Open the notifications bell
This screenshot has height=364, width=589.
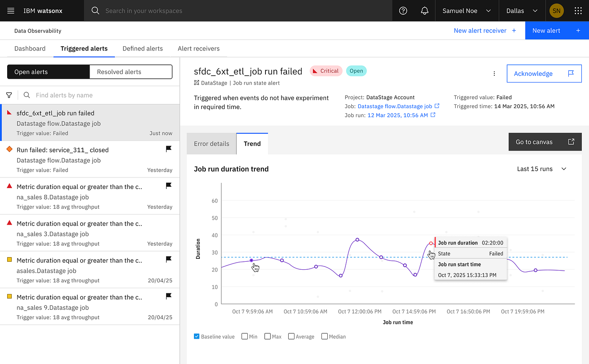coord(425,11)
